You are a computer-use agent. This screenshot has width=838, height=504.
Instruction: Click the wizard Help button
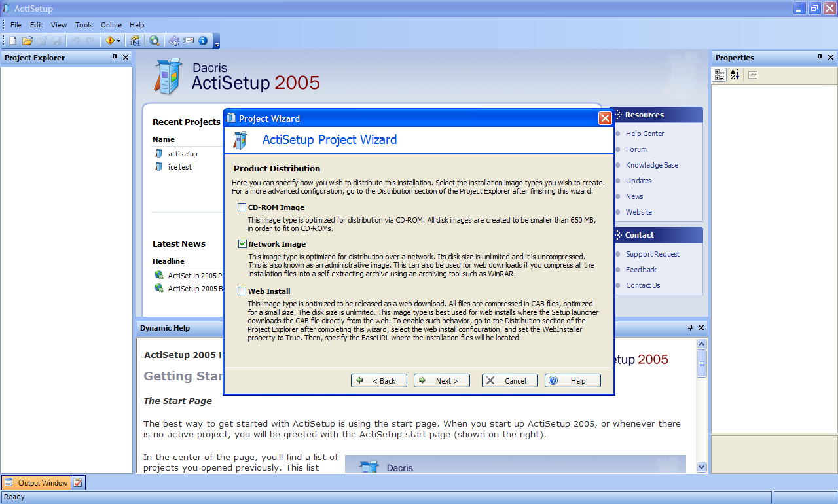[573, 381]
